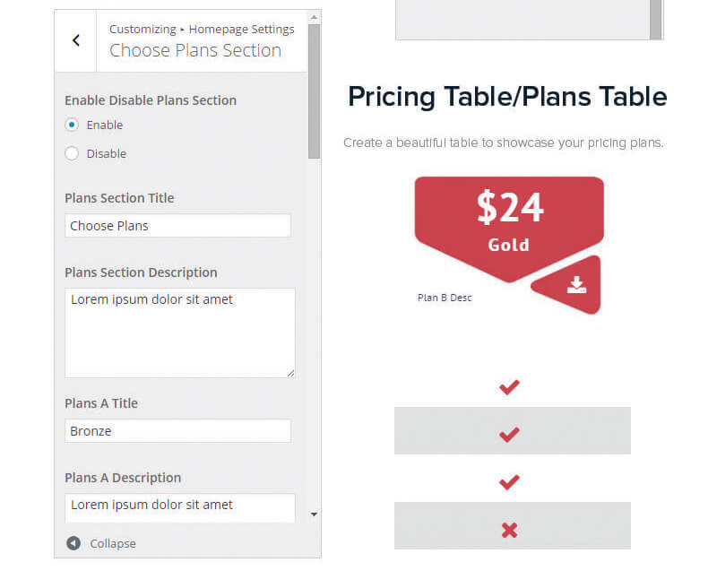
Task: Click the Customizing breadcrumb text
Action: (143, 30)
